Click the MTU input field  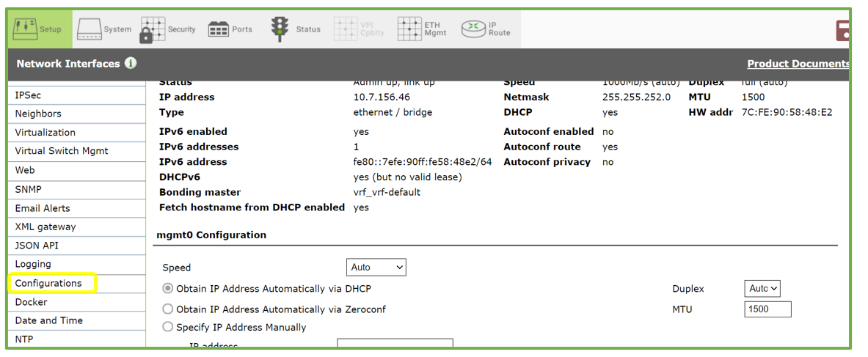click(x=767, y=309)
